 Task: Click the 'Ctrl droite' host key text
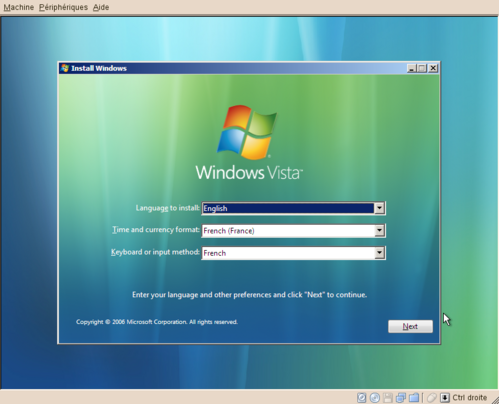tap(469, 397)
